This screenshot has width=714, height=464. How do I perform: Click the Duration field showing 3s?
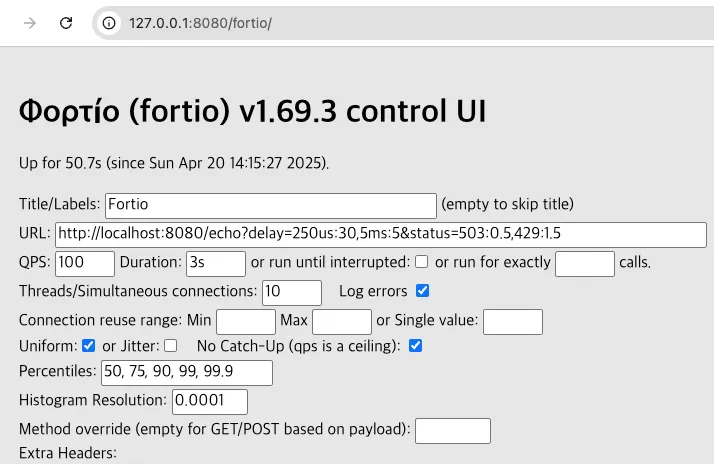tap(216, 264)
